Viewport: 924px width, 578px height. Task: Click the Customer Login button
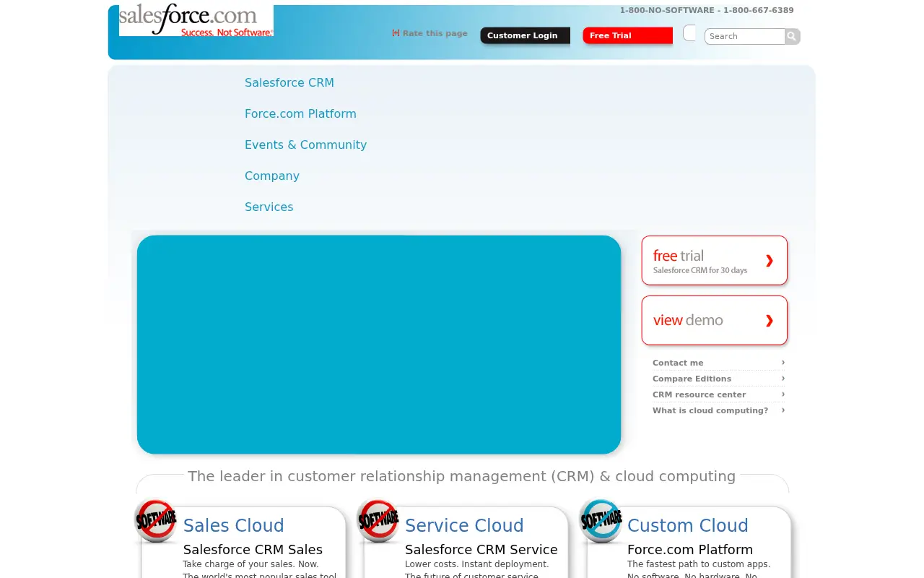pyautogui.click(x=525, y=35)
